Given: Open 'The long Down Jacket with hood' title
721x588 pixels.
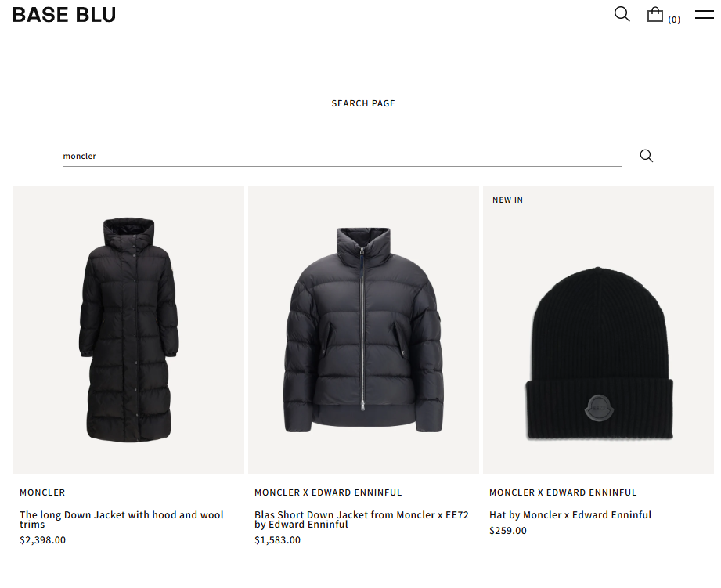Looking at the screenshot, I should click(x=121, y=520).
